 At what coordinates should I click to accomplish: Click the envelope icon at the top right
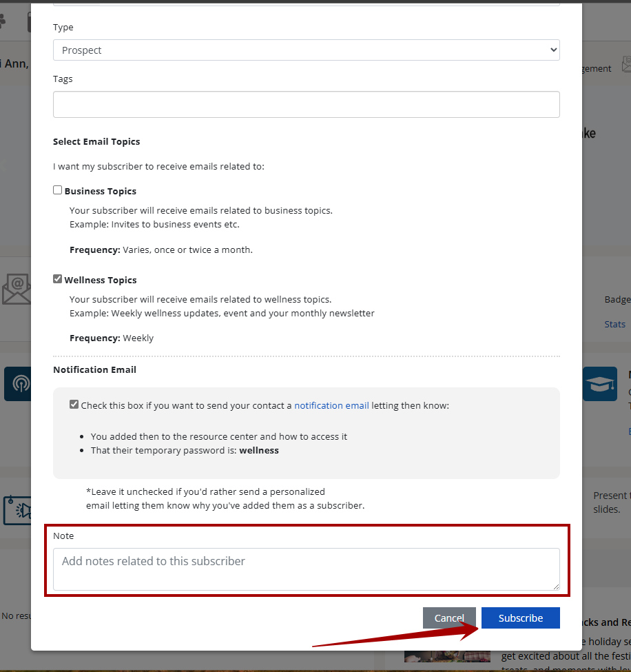pyautogui.click(x=625, y=65)
